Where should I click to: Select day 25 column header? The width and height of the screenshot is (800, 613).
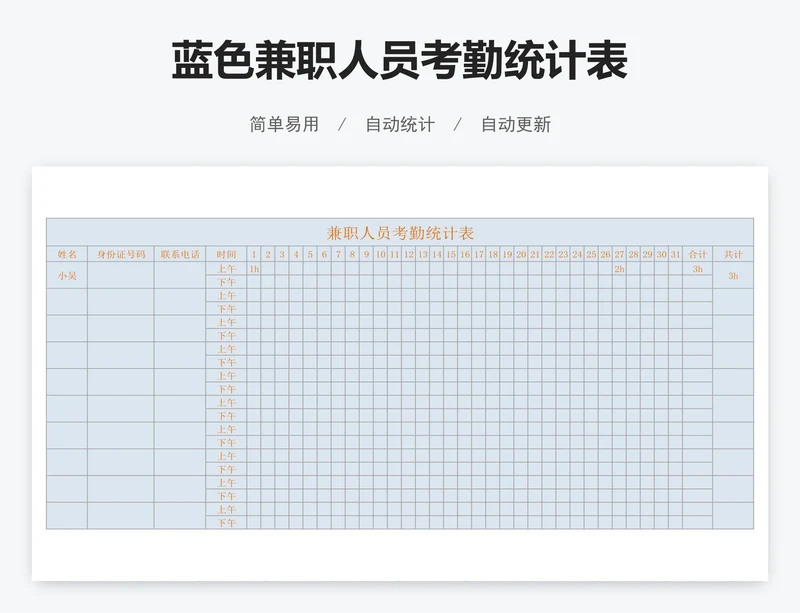point(591,254)
